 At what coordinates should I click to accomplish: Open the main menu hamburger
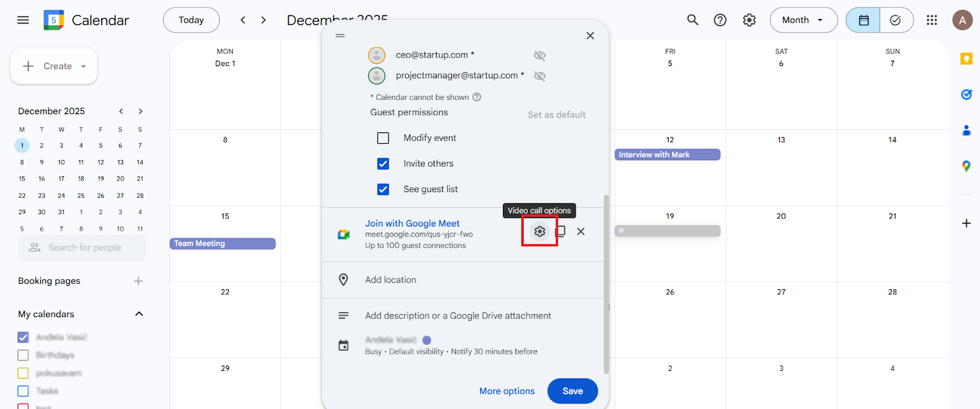(x=23, y=20)
